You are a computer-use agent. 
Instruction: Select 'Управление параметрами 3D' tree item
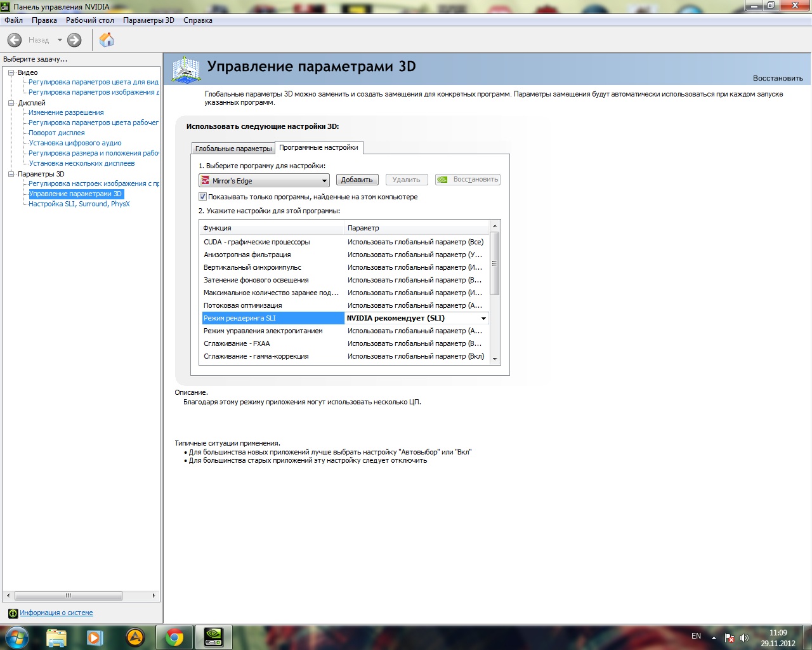75,194
